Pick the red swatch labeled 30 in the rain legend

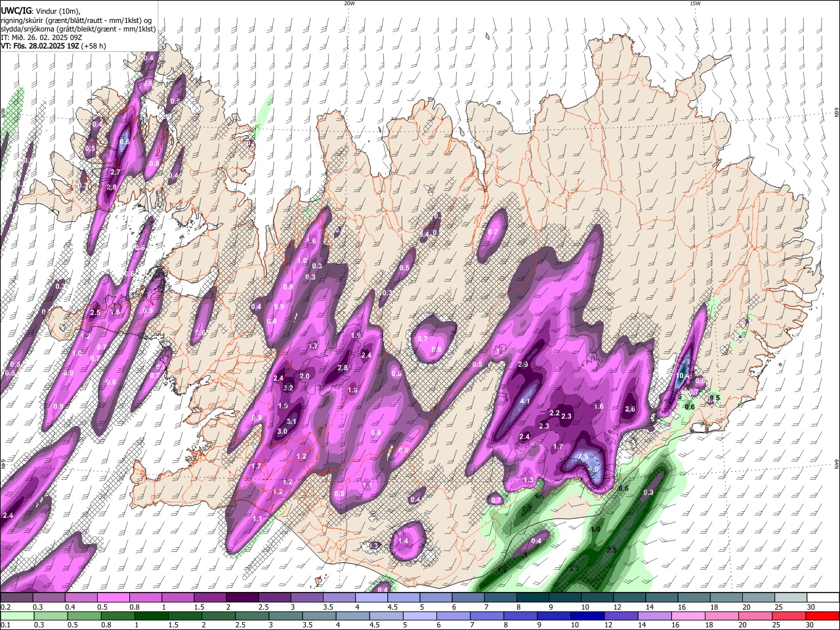pyautogui.click(x=823, y=616)
